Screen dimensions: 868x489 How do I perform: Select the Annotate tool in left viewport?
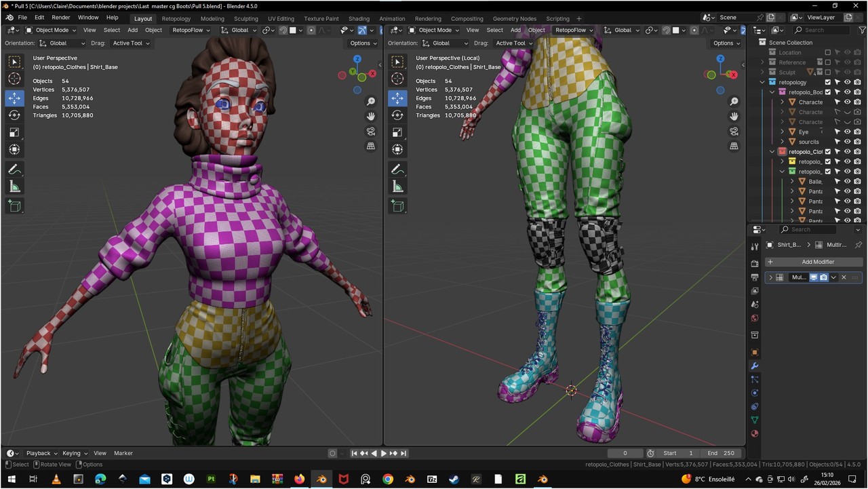[14, 170]
